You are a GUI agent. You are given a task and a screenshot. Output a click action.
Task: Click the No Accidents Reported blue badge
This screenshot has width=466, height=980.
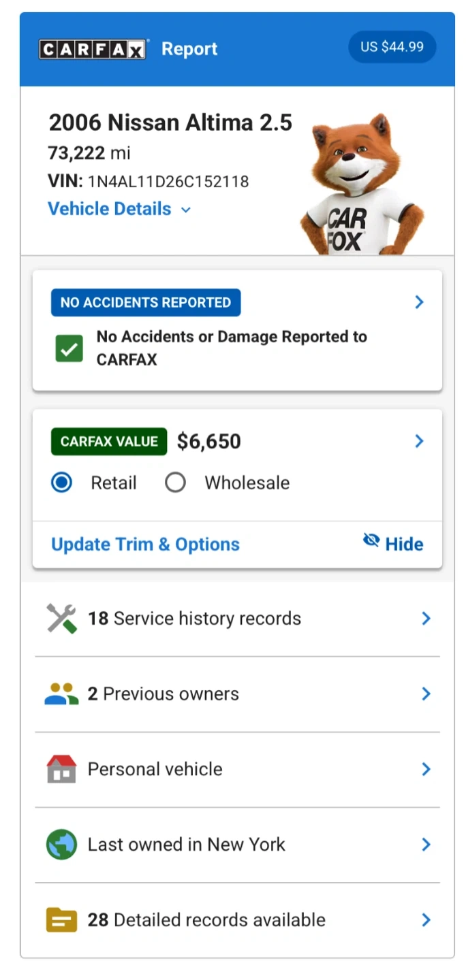(145, 303)
